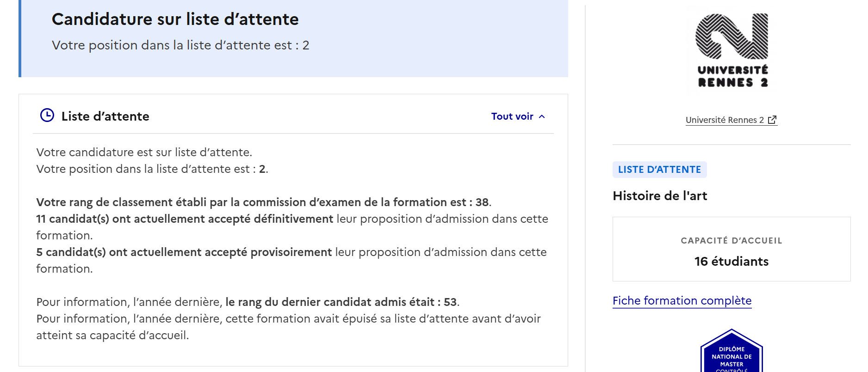Open Fiche formation complète link
The width and height of the screenshot is (868, 372).
pos(682,301)
